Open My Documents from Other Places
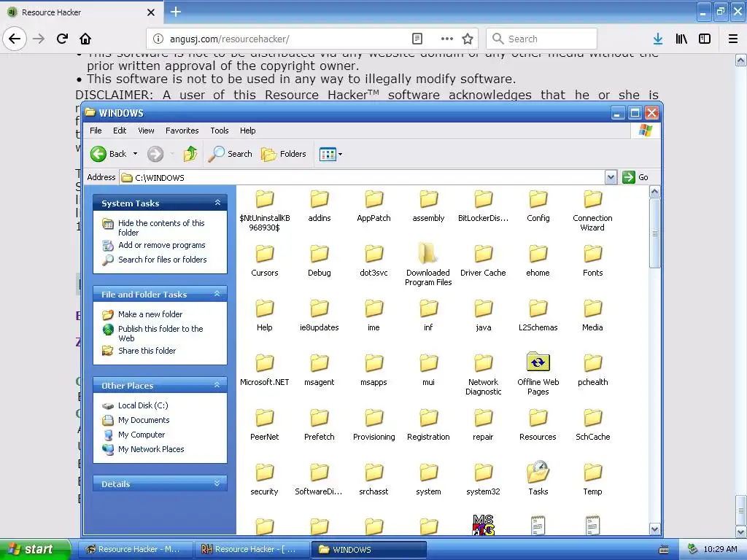Screen dimensions: 747x560 144,420
